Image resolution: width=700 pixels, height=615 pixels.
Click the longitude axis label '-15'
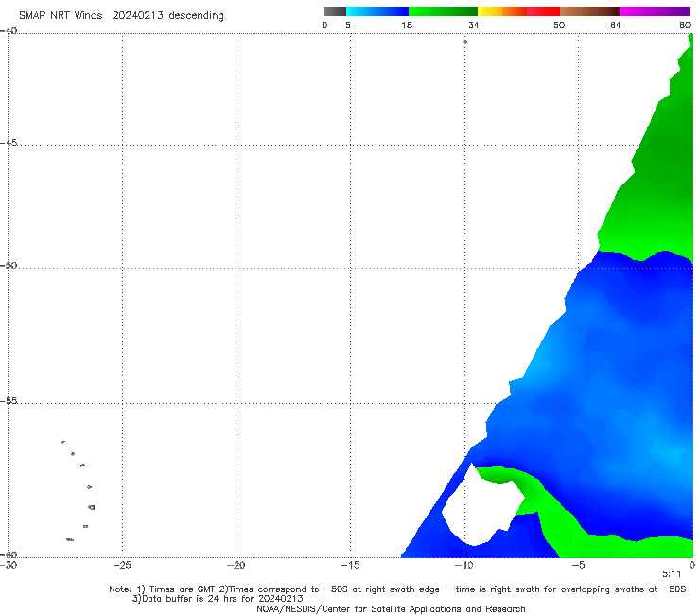tap(350, 565)
